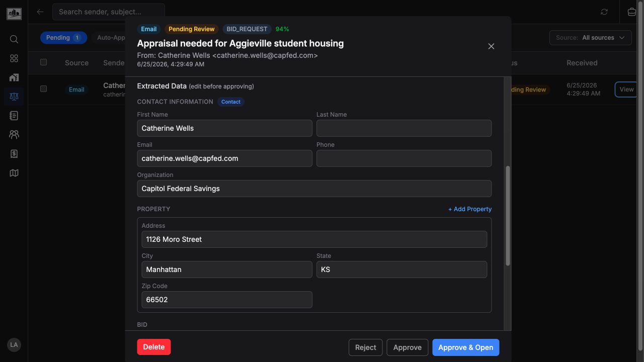Screen dimensions: 644x362
Task: Switch to the Auto-Approved tab
Action: [111, 38]
